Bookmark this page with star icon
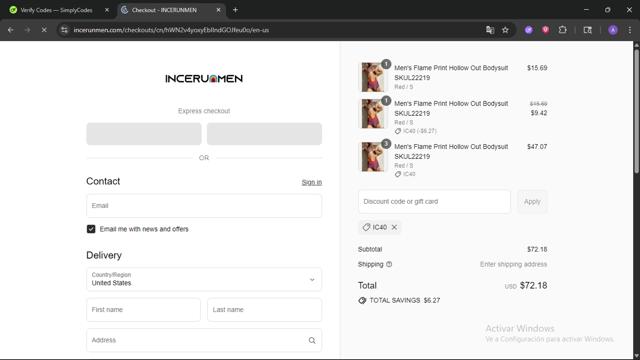Image resolution: width=640 pixels, height=360 pixels. 505,30
